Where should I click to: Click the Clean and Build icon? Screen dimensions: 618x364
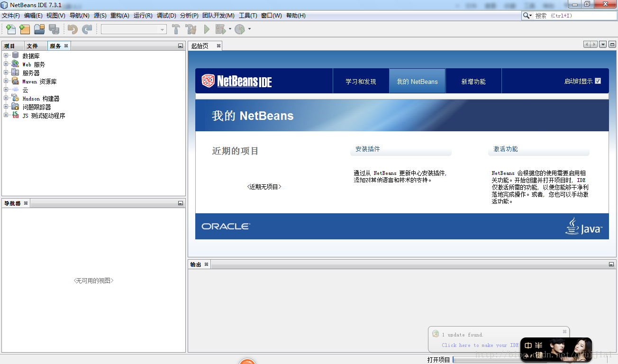191,29
